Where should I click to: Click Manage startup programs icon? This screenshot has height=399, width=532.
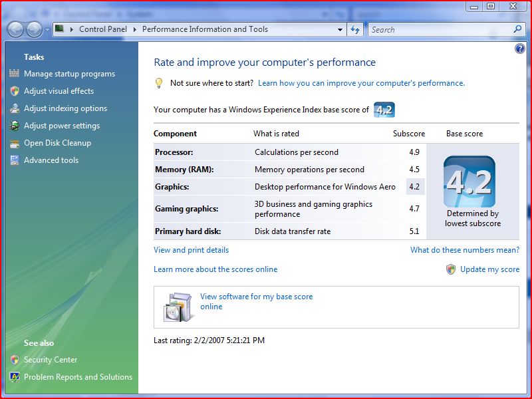point(14,73)
